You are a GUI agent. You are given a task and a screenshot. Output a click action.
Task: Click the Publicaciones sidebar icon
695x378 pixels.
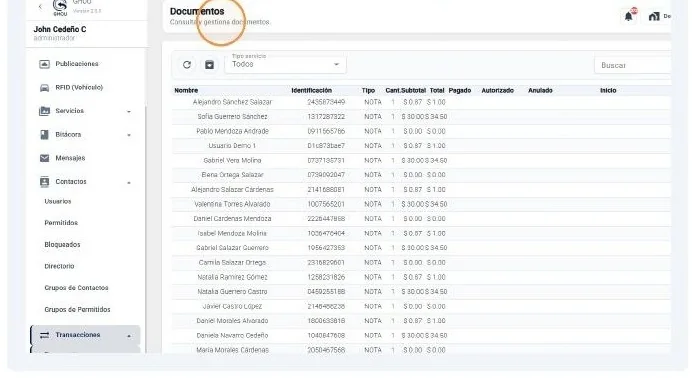click(x=44, y=64)
